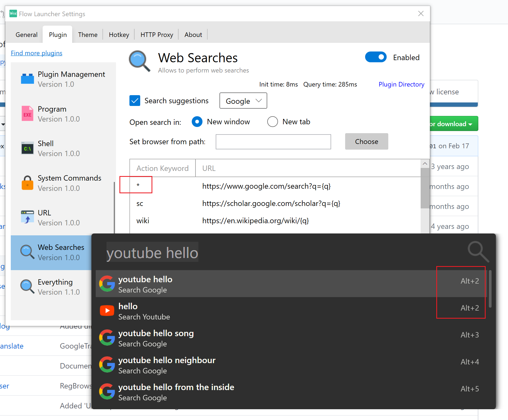Click the Action Keyword column header
The height and width of the screenshot is (420, 508).
[163, 168]
